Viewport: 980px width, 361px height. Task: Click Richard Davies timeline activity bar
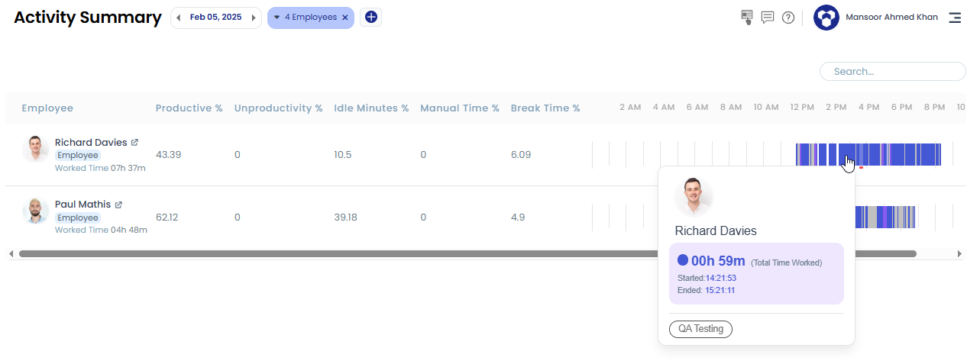868,154
